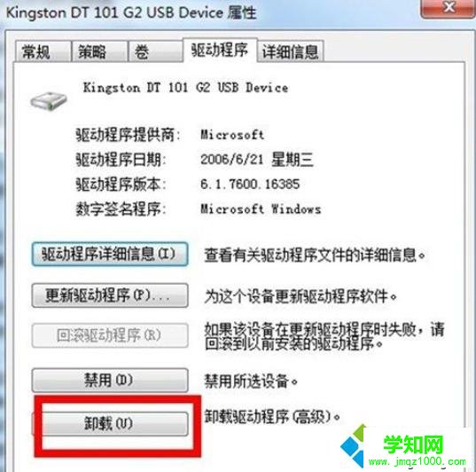Select driver version 6.1.7600.16385 text
The height and width of the screenshot is (472, 476).
point(250,185)
